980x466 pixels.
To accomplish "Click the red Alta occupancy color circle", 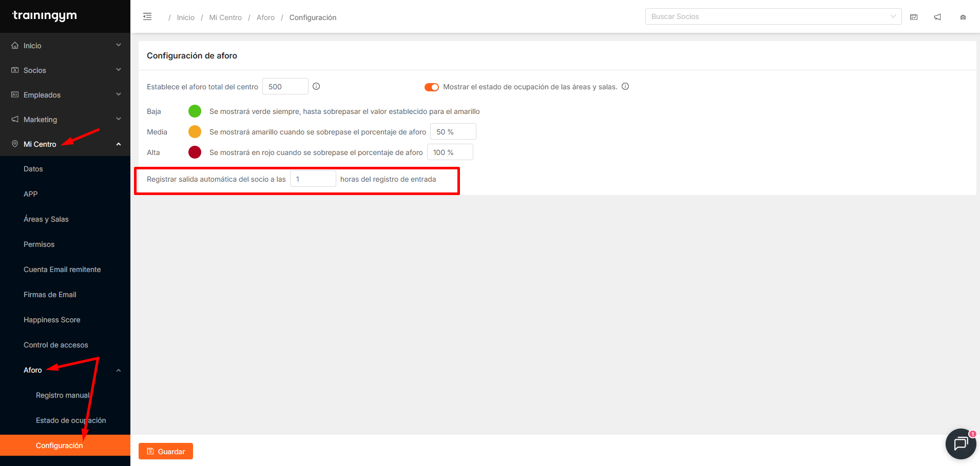I will (195, 152).
